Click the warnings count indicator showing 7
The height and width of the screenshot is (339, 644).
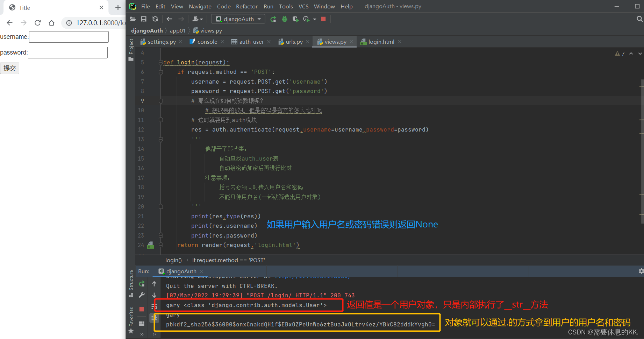pyautogui.click(x=620, y=54)
